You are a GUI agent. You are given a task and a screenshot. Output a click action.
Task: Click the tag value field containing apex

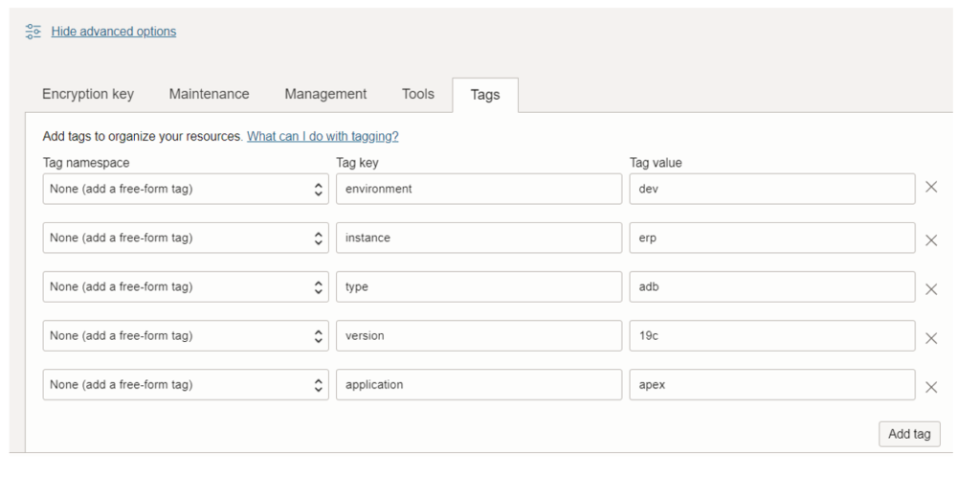(x=772, y=384)
